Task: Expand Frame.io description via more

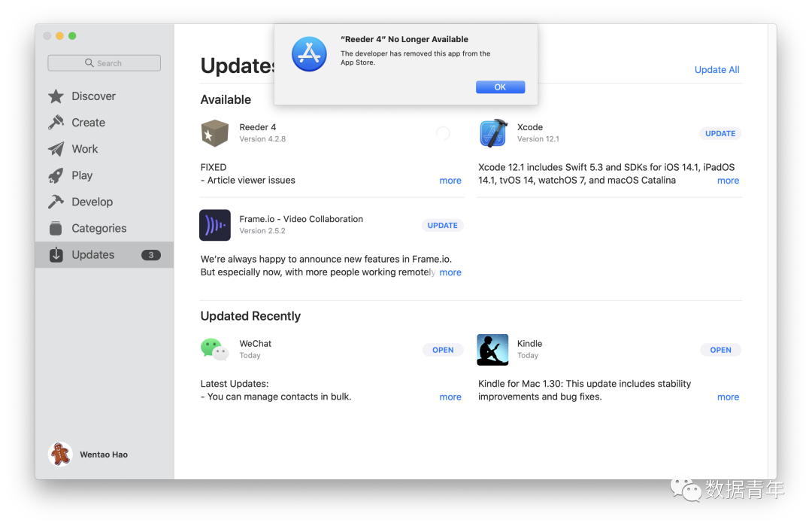Action: click(x=450, y=272)
